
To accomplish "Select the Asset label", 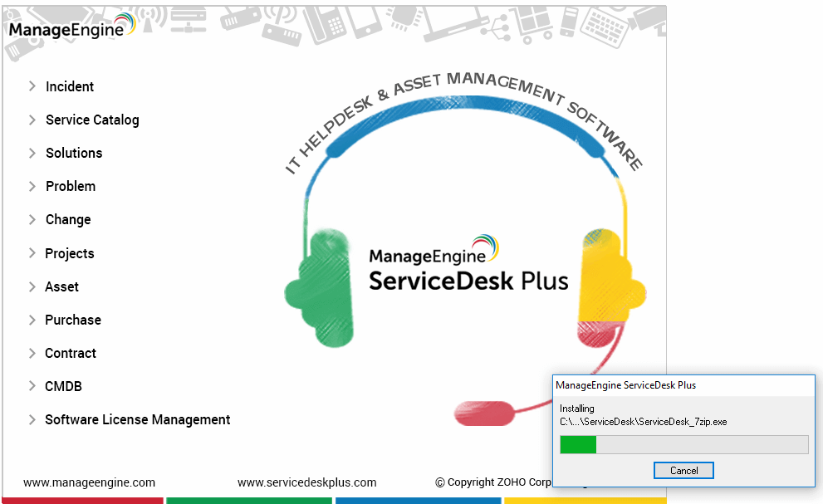I will (x=62, y=286).
